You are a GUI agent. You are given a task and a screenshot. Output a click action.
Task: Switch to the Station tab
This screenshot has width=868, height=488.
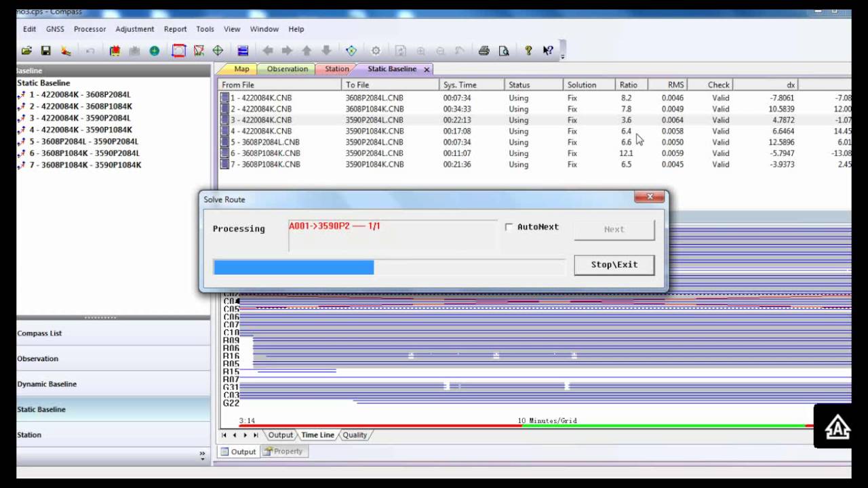click(x=336, y=69)
